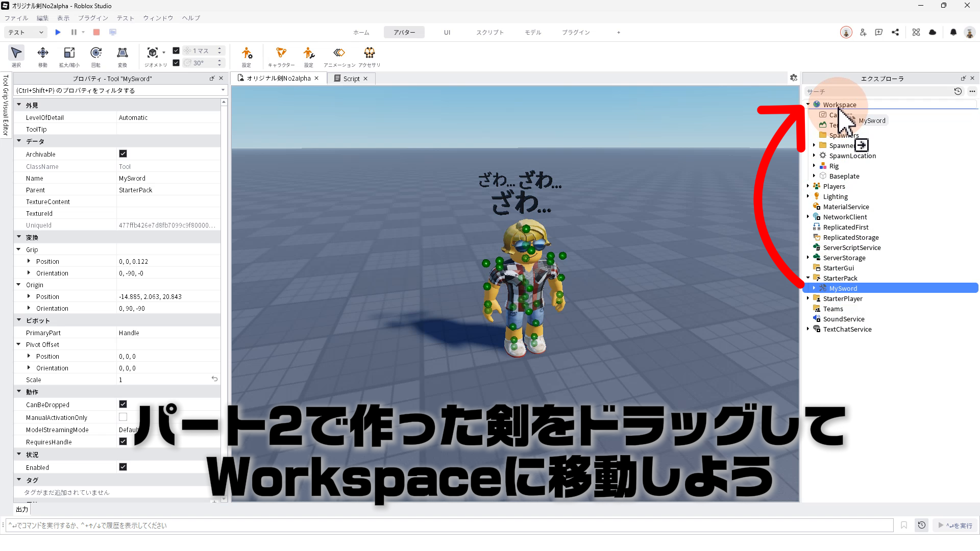Open the テスト mode dropdown
Screen dimensions: 980x551
[x=26, y=32]
